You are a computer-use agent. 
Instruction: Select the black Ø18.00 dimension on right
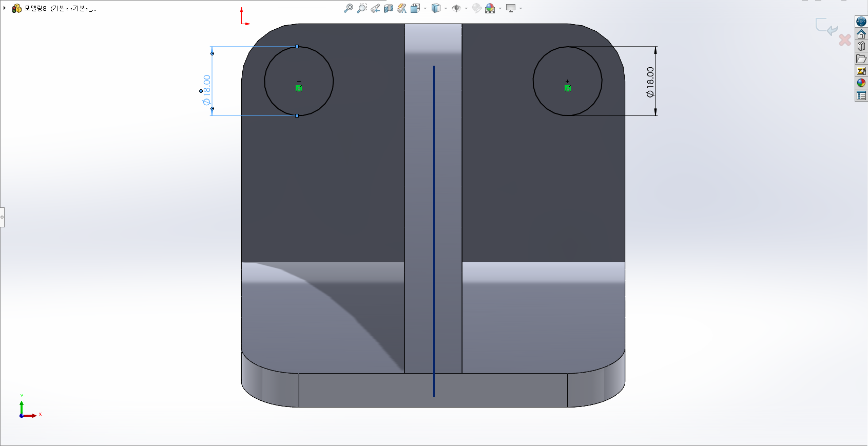(650, 82)
